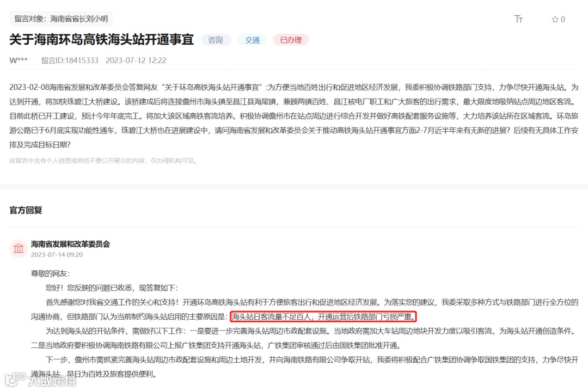Click the title 关于海南环岛高铁海头站开通事宜
588x391 pixels.
point(101,39)
